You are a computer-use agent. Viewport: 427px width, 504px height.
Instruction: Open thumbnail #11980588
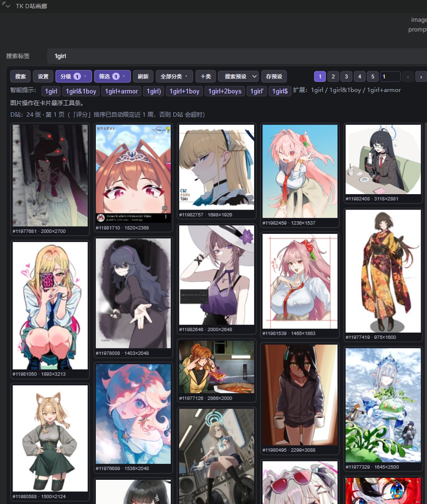point(50,439)
